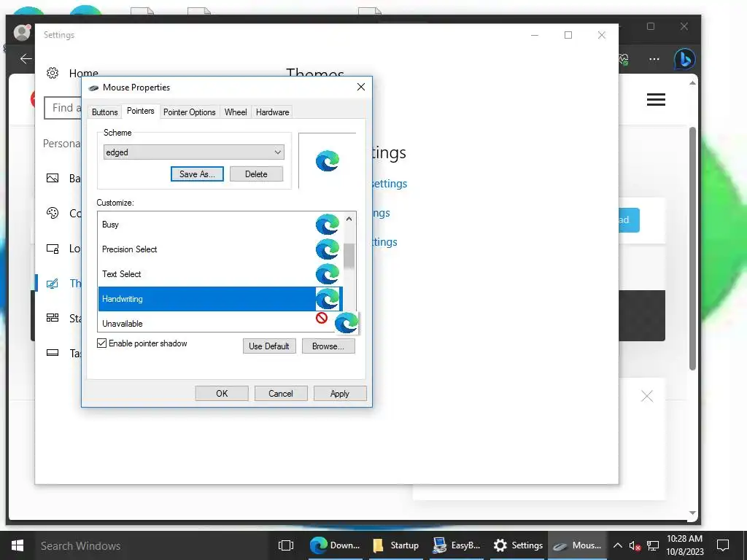Switch to Mouse Properties taskbar item
Screen dimensions: 747x560
(578, 545)
